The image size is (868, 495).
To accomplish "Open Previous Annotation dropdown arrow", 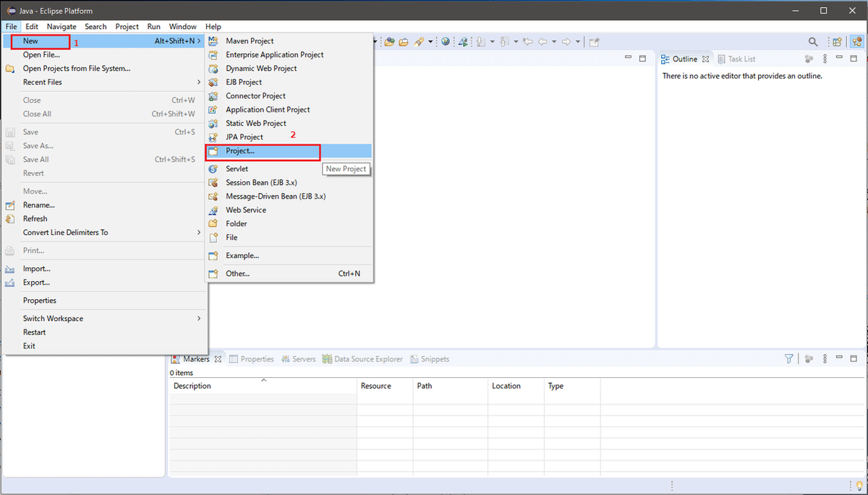I will point(516,41).
